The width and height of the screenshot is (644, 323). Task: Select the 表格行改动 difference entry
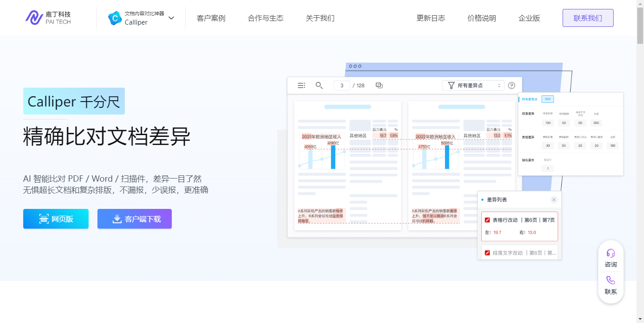pos(520,226)
